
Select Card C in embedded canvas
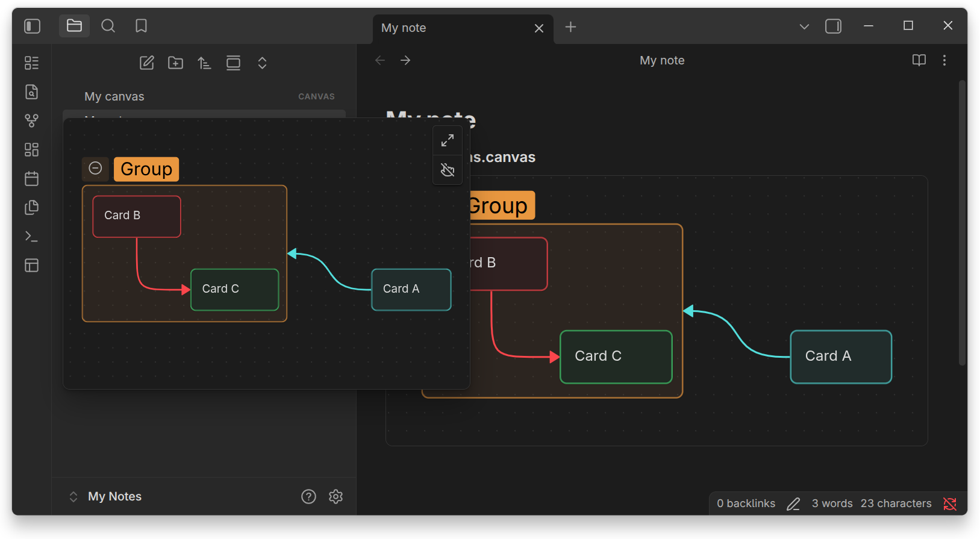coord(616,357)
